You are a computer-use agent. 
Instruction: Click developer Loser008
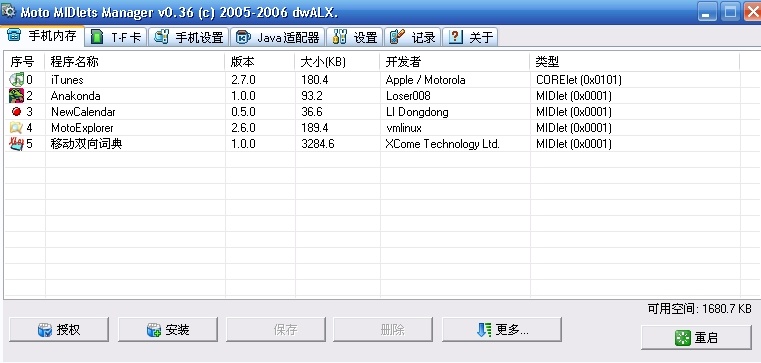coord(408,96)
